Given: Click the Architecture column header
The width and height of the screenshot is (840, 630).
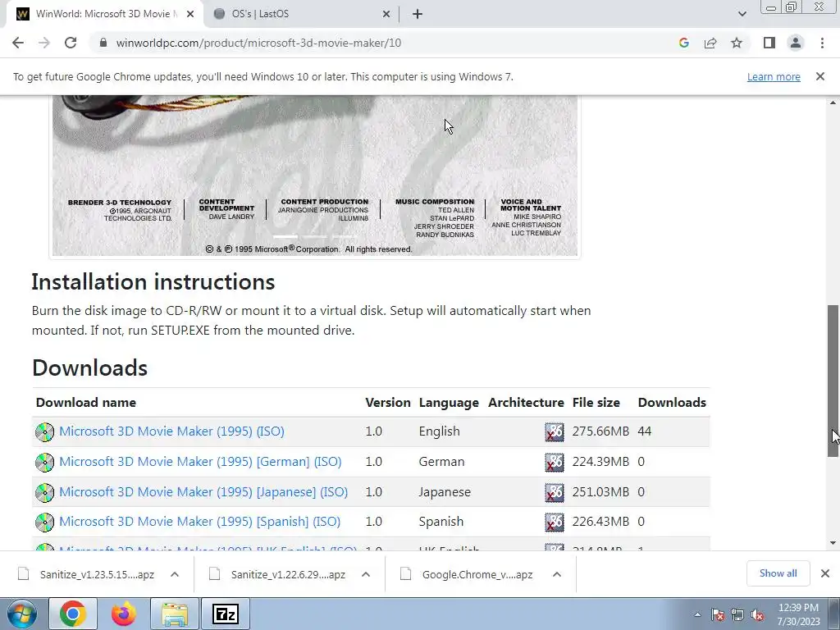Looking at the screenshot, I should coord(526,402).
